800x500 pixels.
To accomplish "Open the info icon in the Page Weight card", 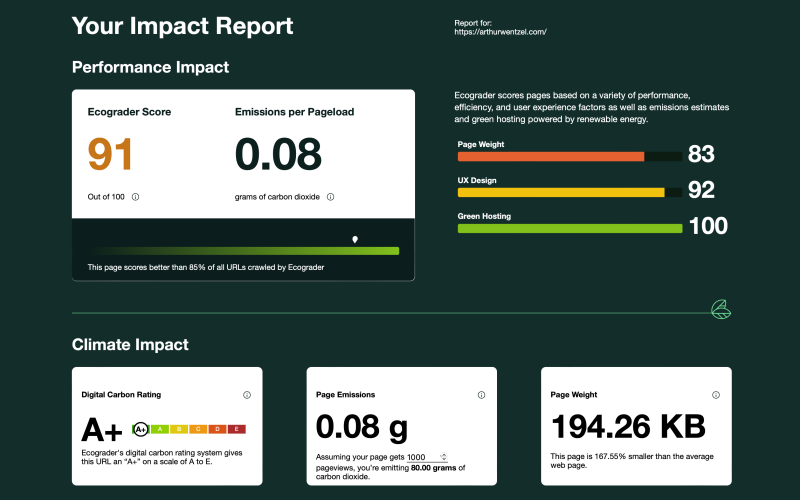I will pyautogui.click(x=715, y=395).
